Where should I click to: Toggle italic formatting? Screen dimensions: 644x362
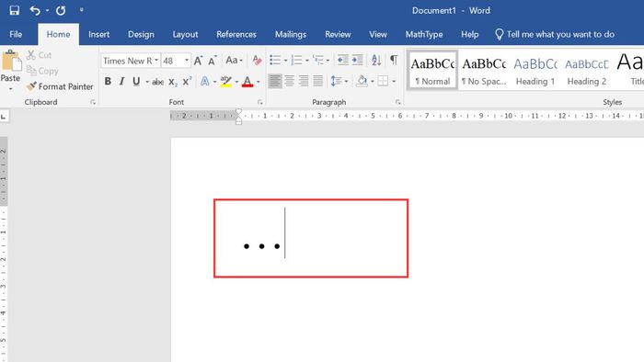click(x=121, y=81)
